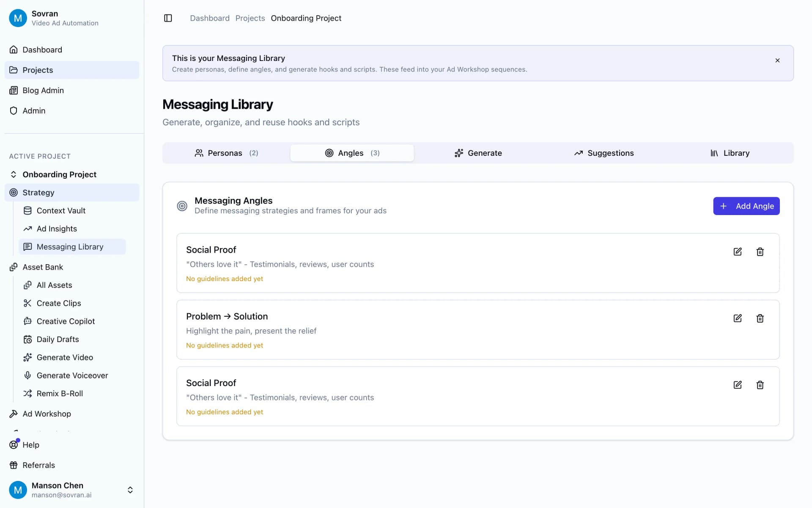Edit the Problem → Solution angle

tap(738, 318)
